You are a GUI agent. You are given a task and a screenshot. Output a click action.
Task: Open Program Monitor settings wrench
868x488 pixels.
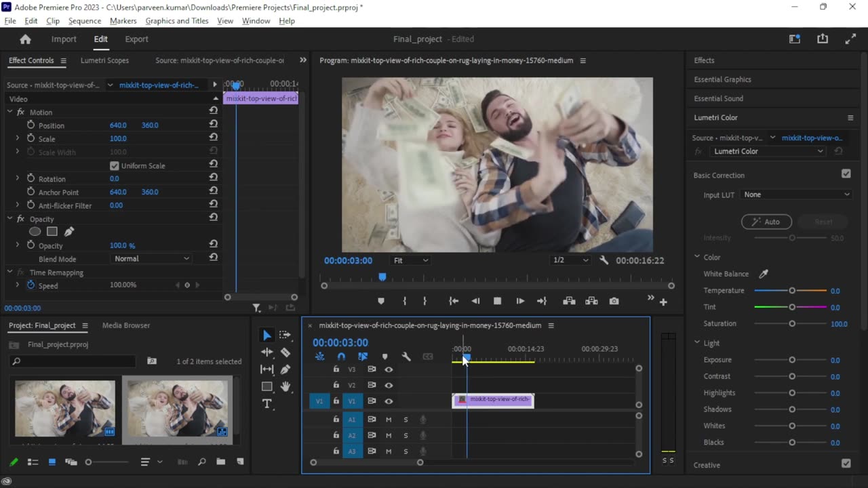604,260
